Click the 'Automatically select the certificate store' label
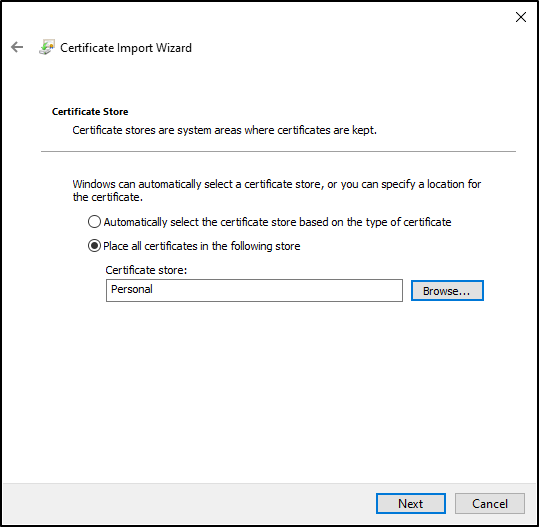 point(277,222)
